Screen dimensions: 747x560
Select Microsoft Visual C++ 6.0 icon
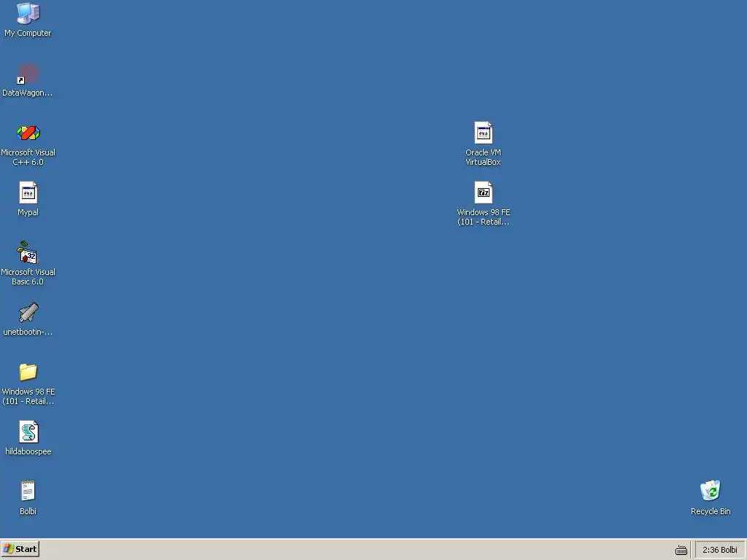coord(28,133)
